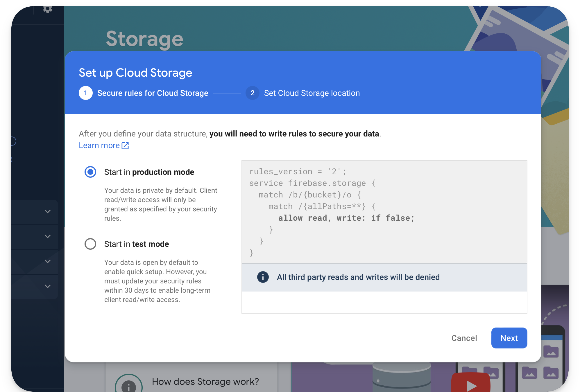The height and width of the screenshot is (392, 580).
Task: Click the info icon in the denied-writes banner
Action: pos(262,277)
